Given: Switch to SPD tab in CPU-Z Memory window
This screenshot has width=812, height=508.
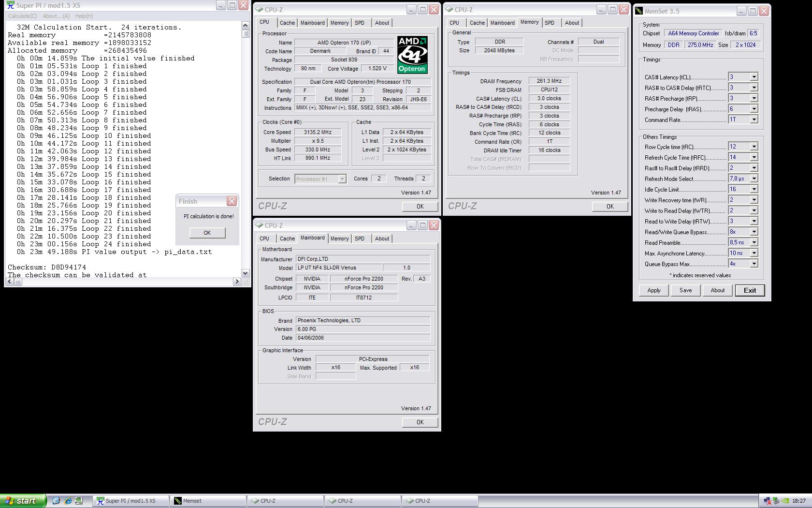Looking at the screenshot, I should (550, 23).
